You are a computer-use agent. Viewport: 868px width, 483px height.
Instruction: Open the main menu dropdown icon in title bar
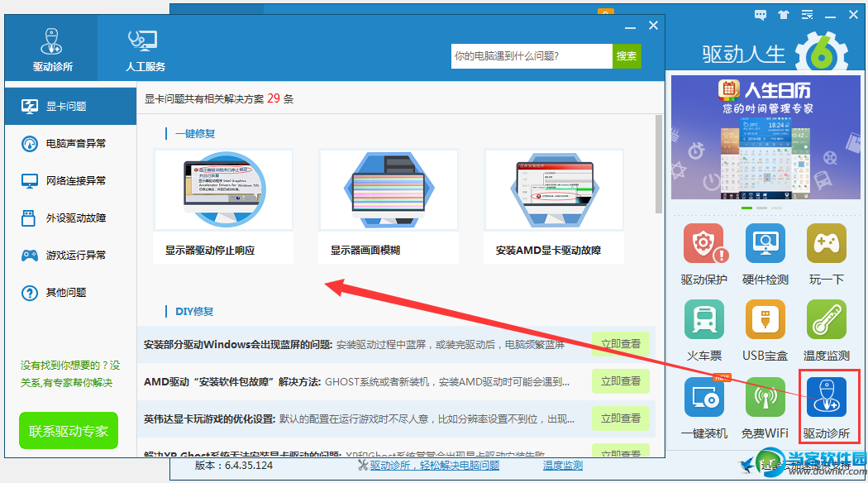tap(807, 15)
